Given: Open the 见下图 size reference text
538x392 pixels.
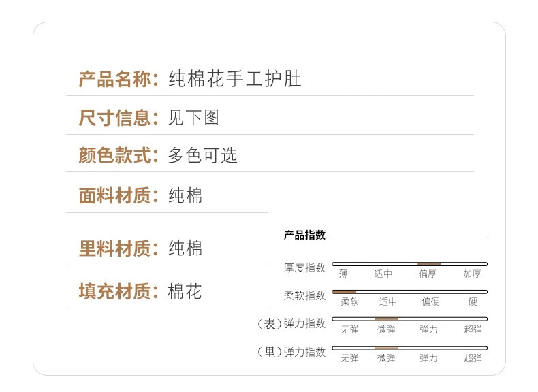Looking at the screenshot, I should [x=194, y=118].
